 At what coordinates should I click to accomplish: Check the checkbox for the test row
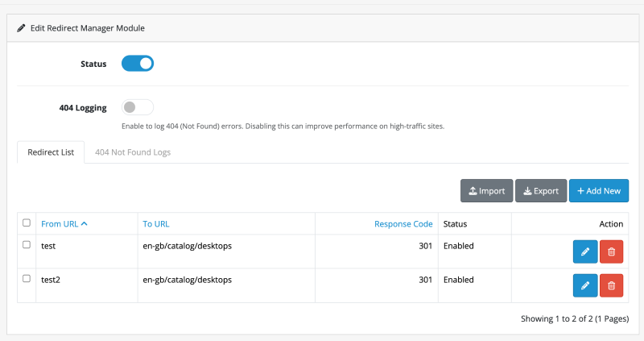(27, 245)
